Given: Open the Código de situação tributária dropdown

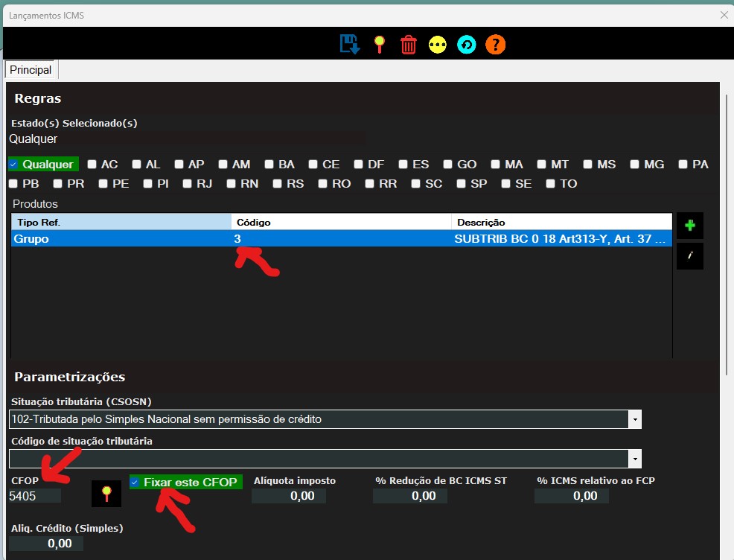Looking at the screenshot, I should point(634,459).
